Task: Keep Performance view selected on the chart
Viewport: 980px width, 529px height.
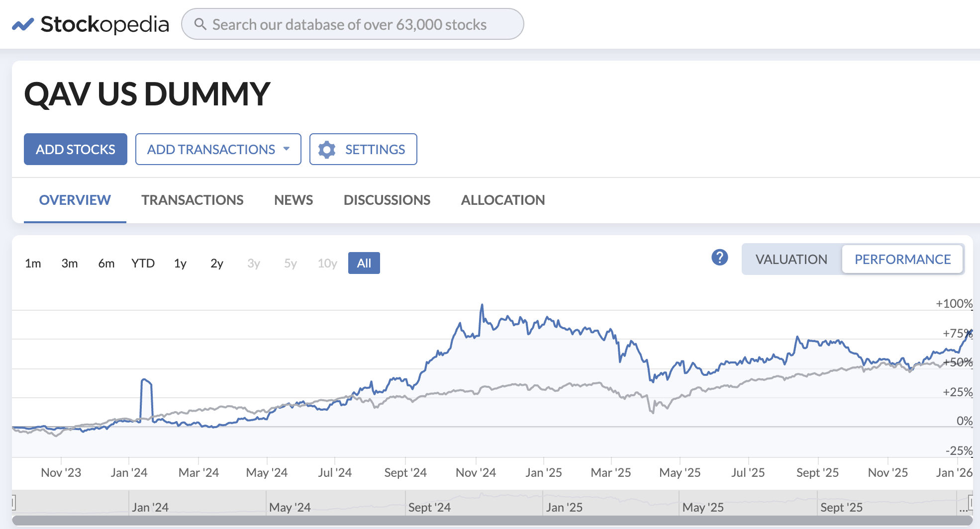Action: (902, 259)
